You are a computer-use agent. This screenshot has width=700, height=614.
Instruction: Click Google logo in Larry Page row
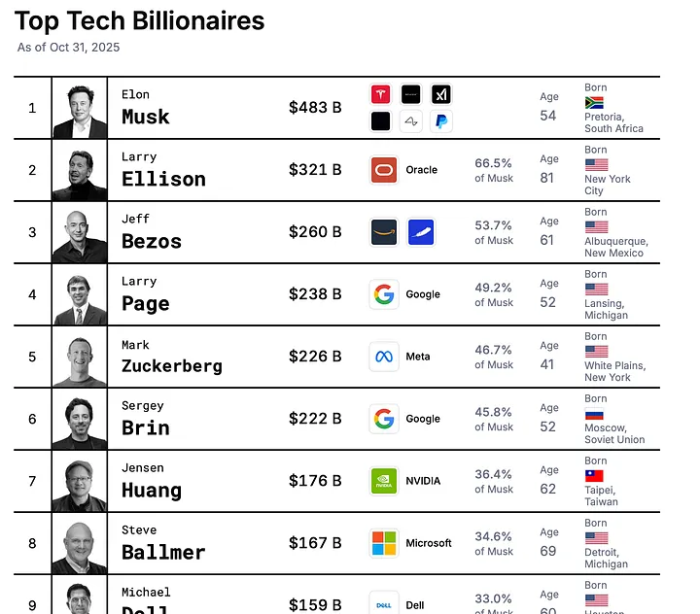(384, 294)
